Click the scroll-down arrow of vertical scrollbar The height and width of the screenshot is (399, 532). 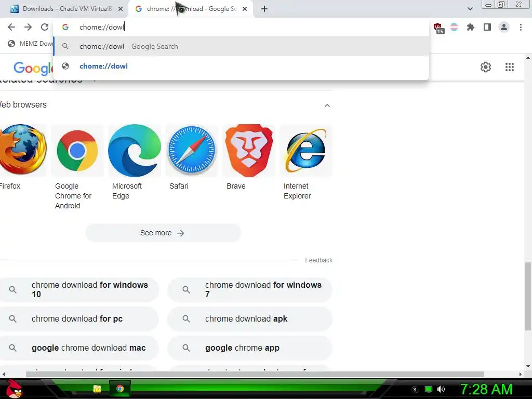pyautogui.click(x=528, y=366)
